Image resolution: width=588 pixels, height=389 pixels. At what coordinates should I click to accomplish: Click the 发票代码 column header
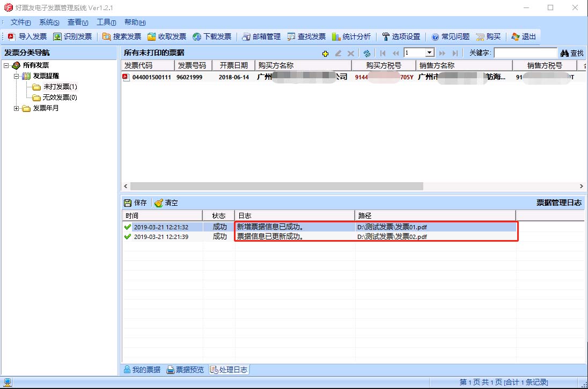tap(148, 65)
